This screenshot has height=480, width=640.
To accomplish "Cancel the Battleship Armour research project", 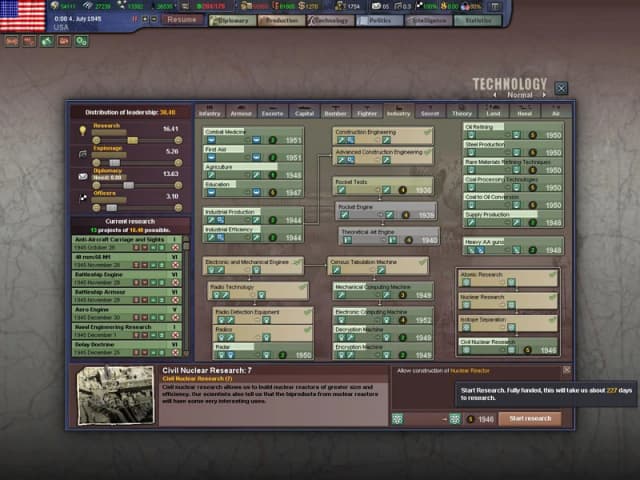I will 176,300.
